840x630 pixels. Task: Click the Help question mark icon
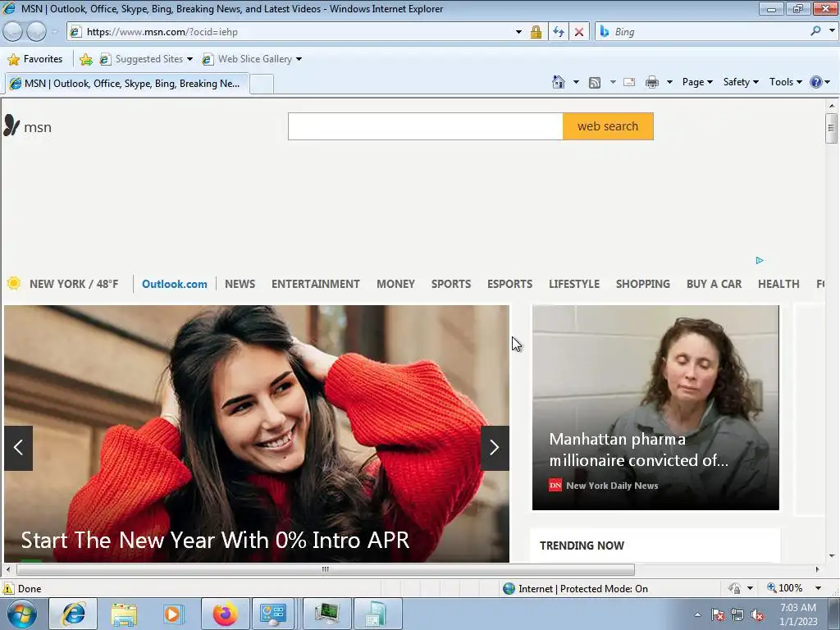[x=816, y=82]
